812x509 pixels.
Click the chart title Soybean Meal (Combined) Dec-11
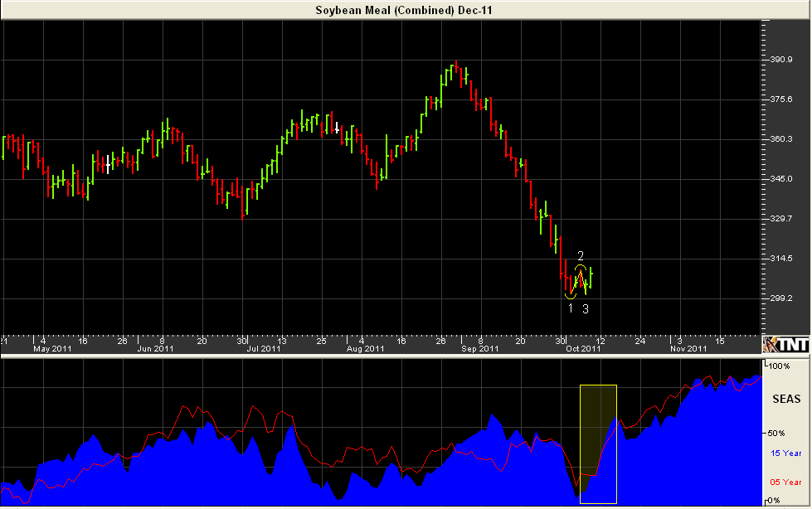[x=404, y=10]
